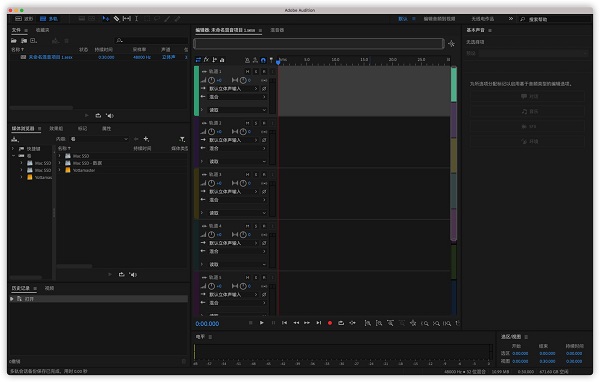The image size is (600, 382).
Task: Open zoom navigator full-view icon beside overview bar
Action: pos(452,44)
